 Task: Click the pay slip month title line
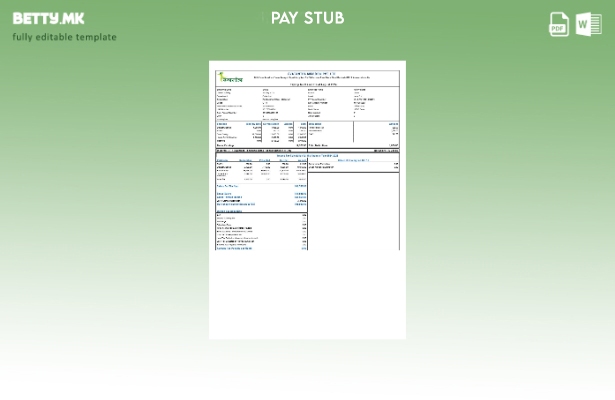pos(307,85)
